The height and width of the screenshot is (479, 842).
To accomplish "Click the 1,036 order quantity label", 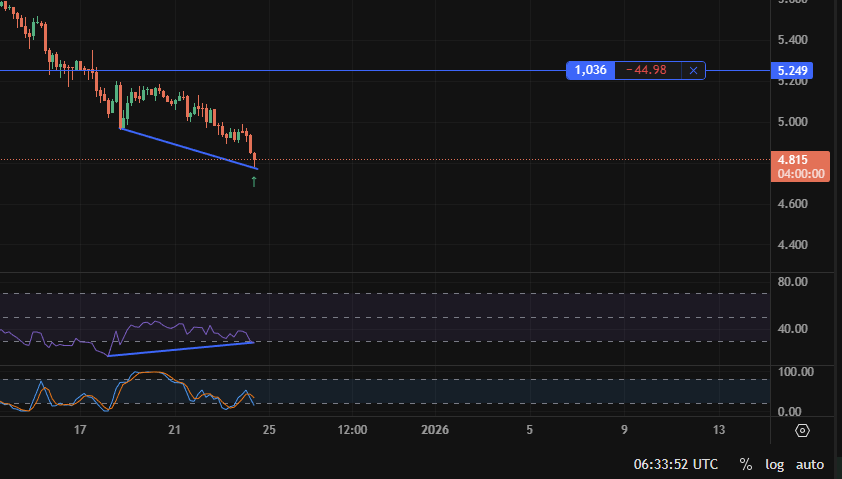I will click(x=590, y=70).
